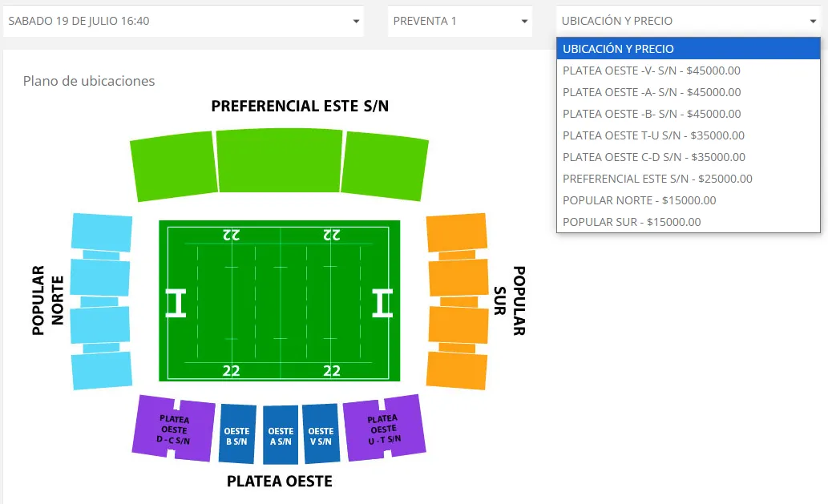This screenshot has width=828, height=504.
Task: Click the center green Preferencial Este section
Action: [x=279, y=160]
